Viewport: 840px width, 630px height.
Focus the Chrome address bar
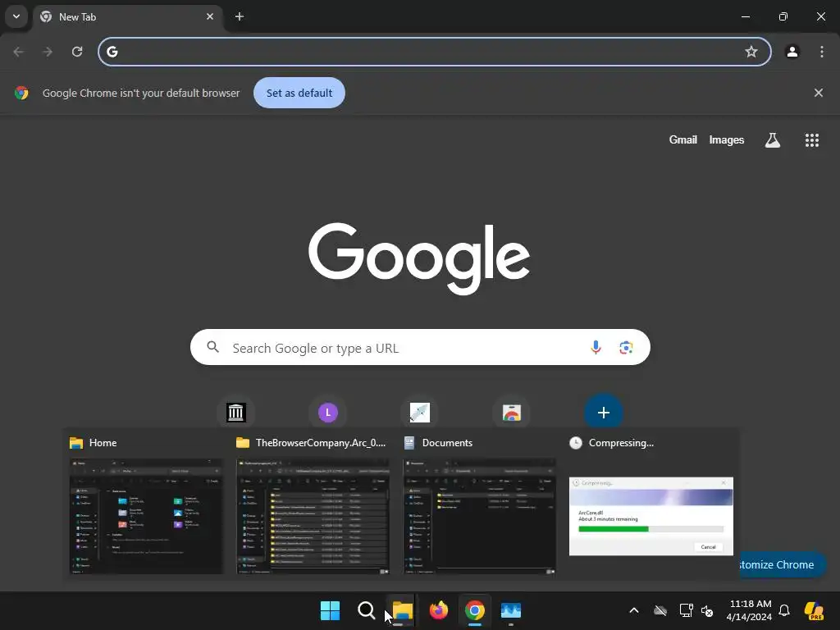coord(435,52)
